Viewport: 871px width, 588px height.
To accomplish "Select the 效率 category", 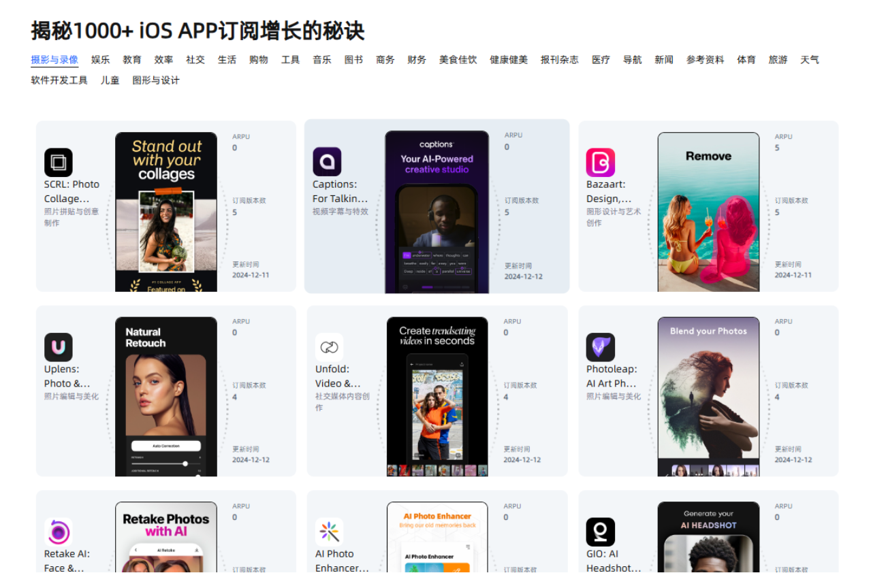I will (163, 60).
